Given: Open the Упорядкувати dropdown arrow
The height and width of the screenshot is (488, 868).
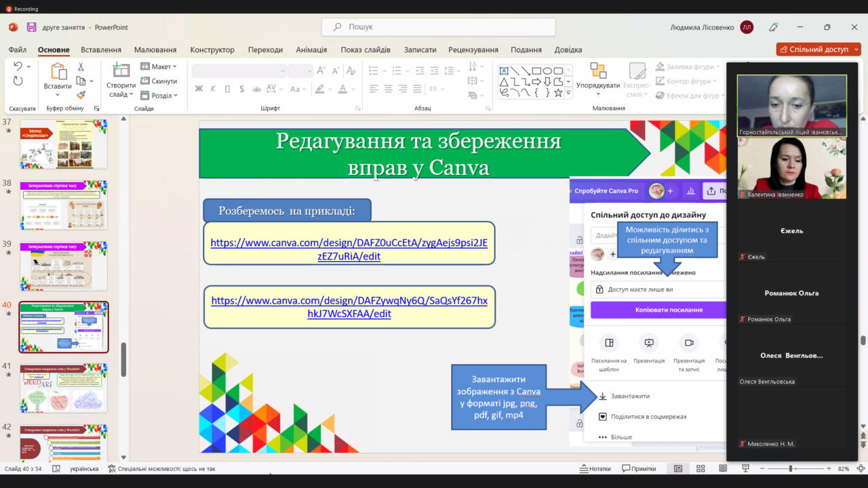Looking at the screenshot, I should (598, 95).
